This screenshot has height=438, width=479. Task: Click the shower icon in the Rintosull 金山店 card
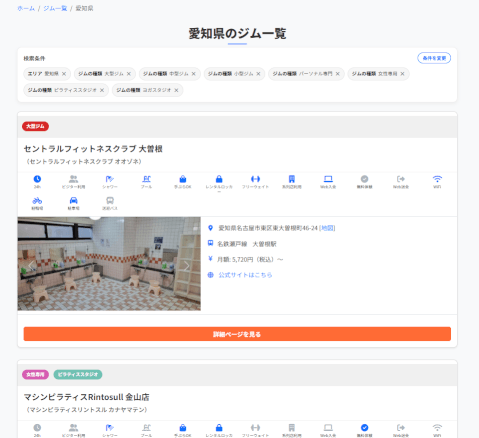pos(110,428)
